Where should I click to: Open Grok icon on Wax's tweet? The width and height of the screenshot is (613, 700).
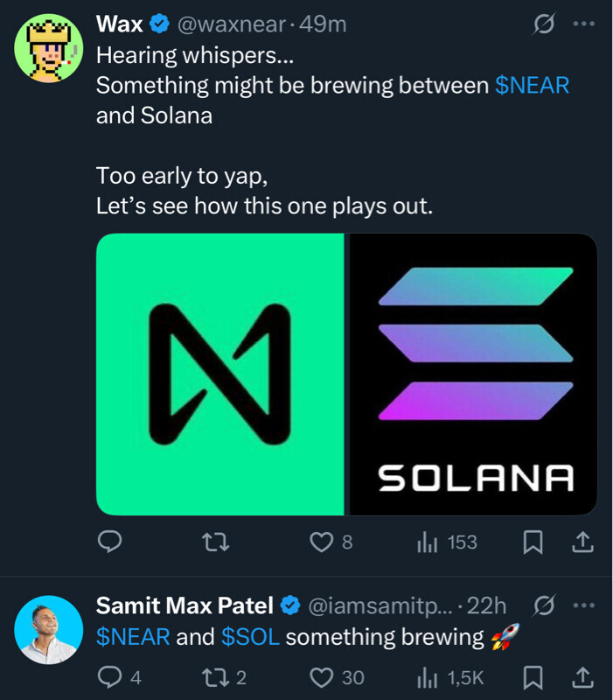pos(543,25)
